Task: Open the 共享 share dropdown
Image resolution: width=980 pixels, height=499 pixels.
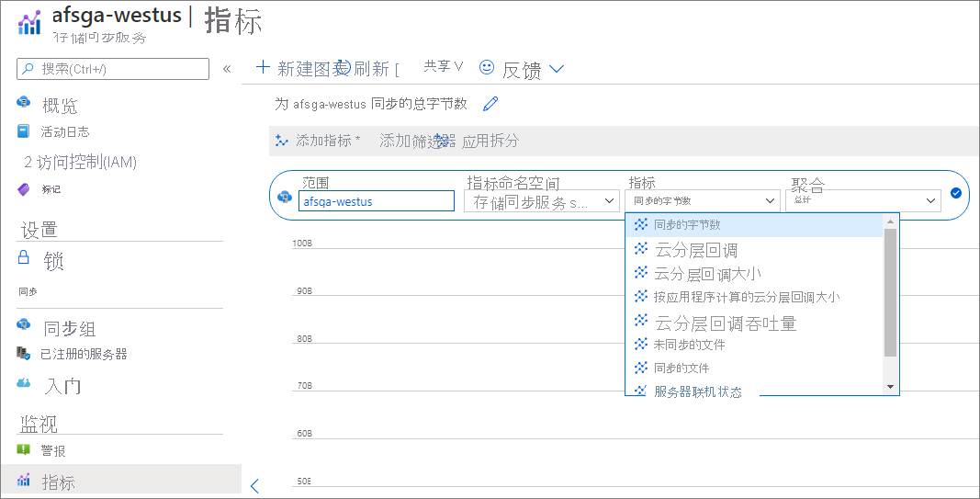Action: [444, 66]
